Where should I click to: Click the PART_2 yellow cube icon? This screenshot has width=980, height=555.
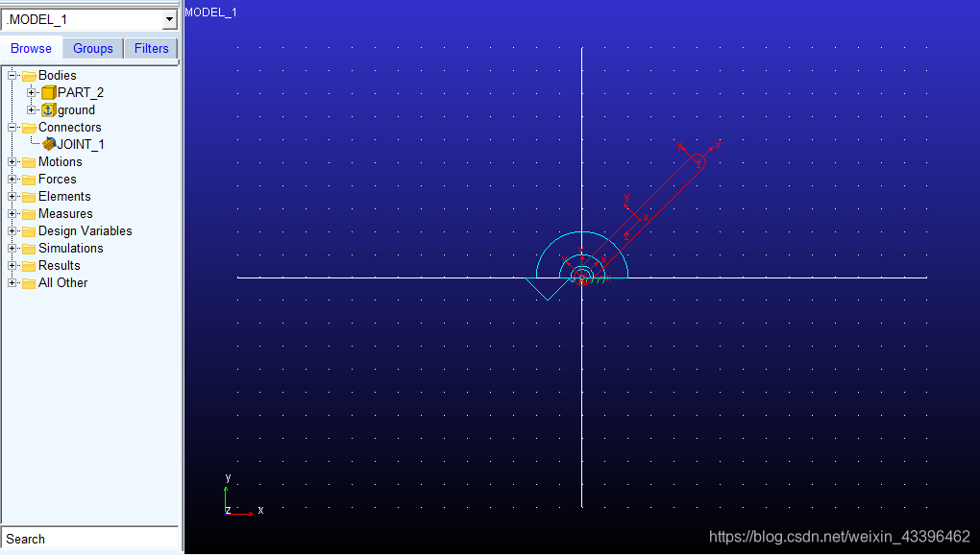click(48, 93)
